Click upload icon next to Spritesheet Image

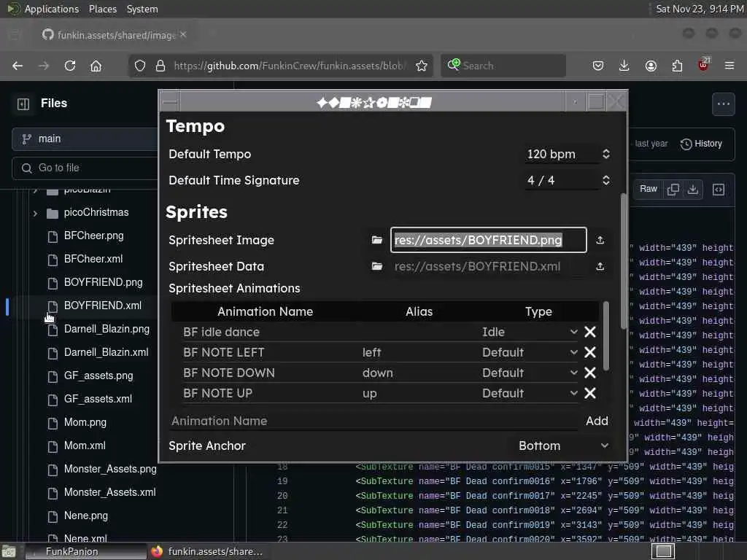tap(600, 240)
